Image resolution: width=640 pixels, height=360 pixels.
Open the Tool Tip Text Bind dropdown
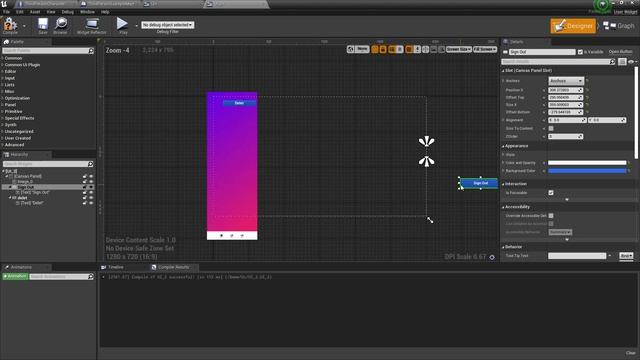pos(626,256)
